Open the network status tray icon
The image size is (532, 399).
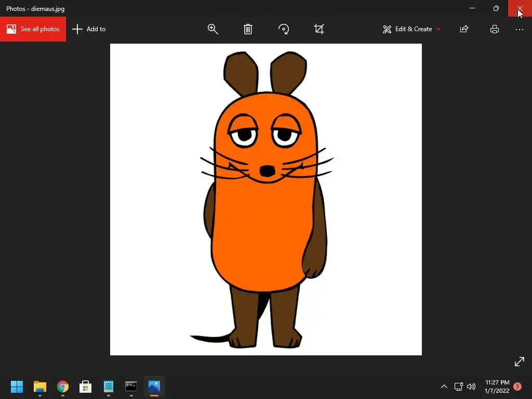click(x=459, y=387)
